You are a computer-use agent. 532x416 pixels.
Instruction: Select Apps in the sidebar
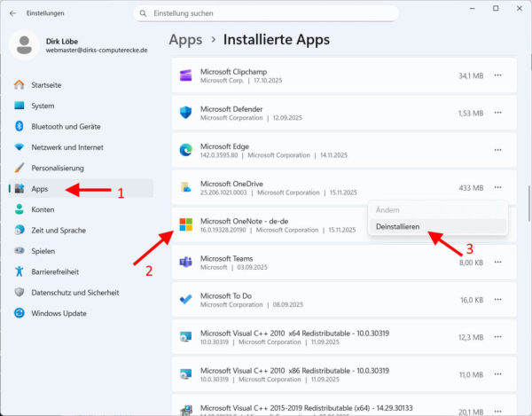pos(81,189)
